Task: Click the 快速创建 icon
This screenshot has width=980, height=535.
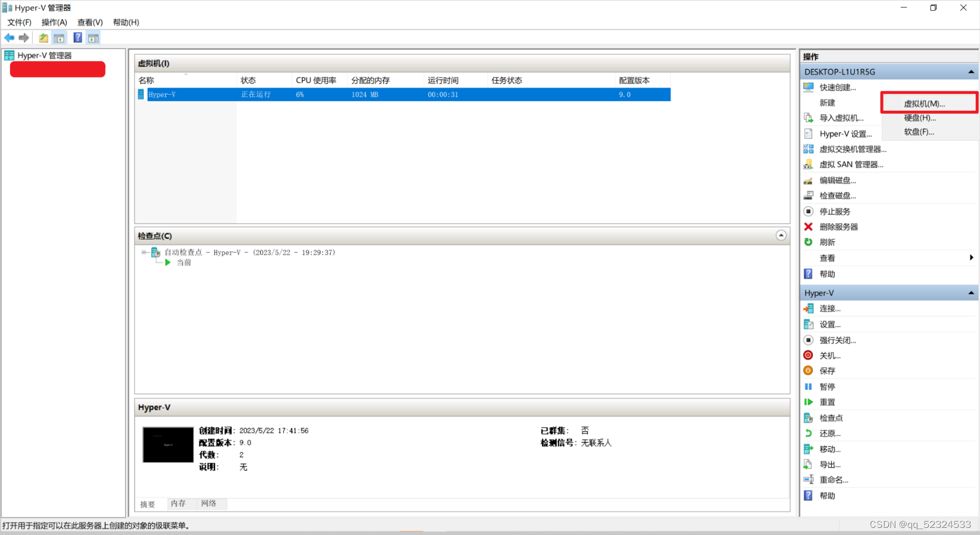Action: (808, 87)
